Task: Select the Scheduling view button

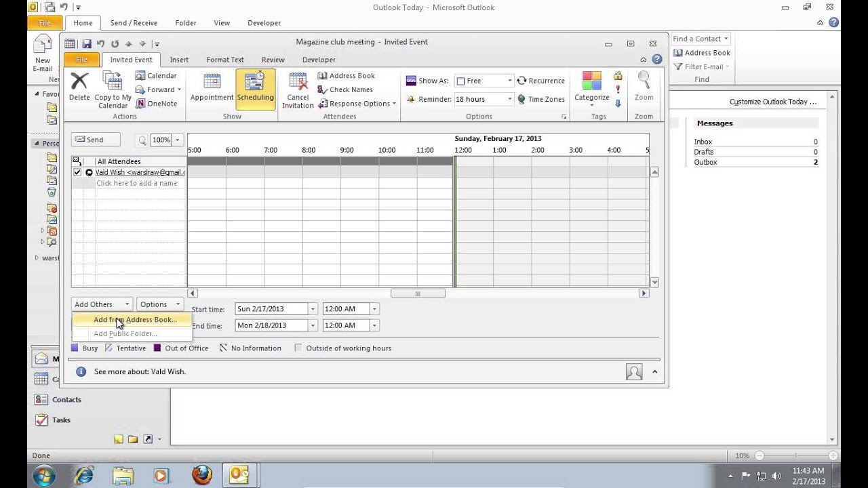Action: 256,88
